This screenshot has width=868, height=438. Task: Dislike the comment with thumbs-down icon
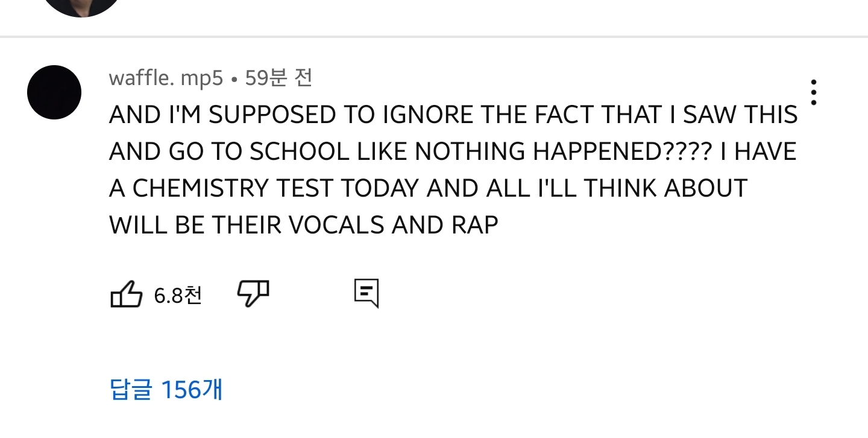(x=253, y=294)
